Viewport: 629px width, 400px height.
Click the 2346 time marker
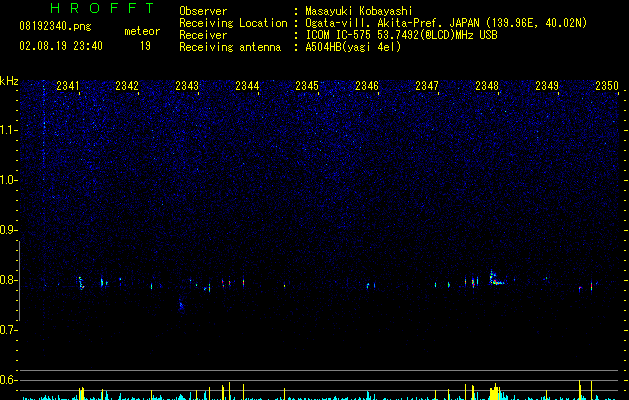tap(367, 85)
